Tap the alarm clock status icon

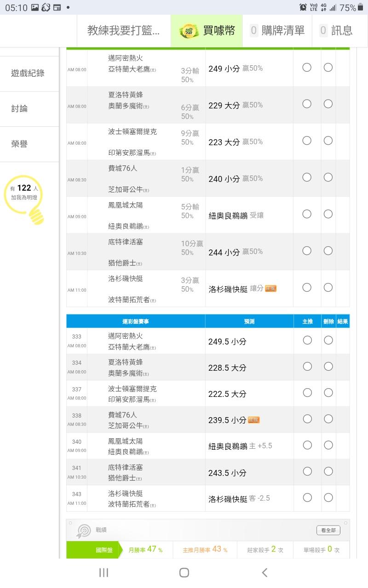[x=303, y=7]
